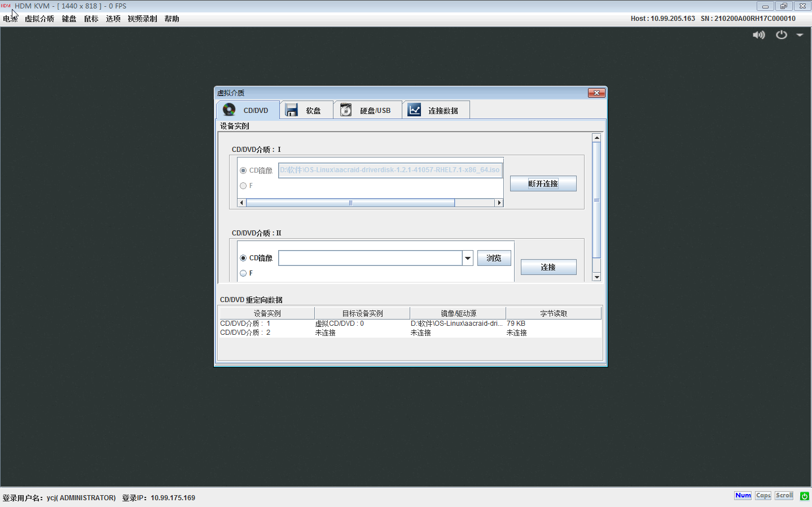Open the 帮助 menu
This screenshot has width=812, height=507.
[x=172, y=19]
